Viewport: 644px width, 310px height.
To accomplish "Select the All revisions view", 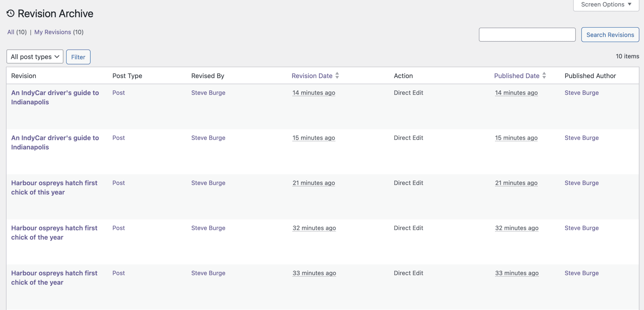I will pos(11,32).
